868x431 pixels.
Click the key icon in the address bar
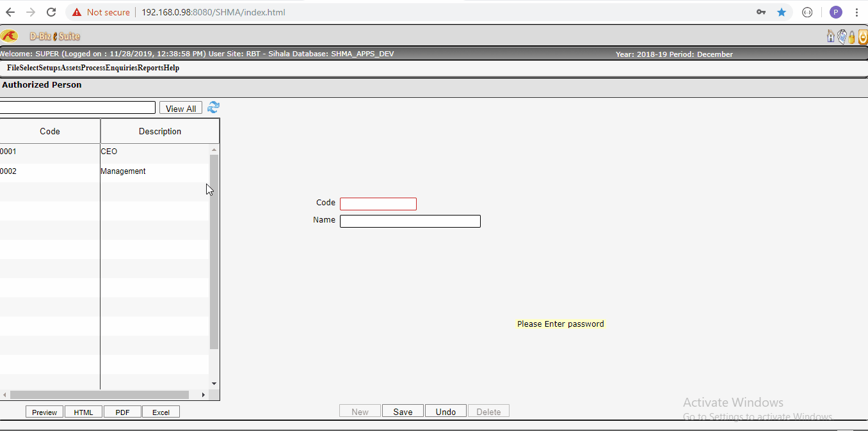pyautogui.click(x=761, y=12)
